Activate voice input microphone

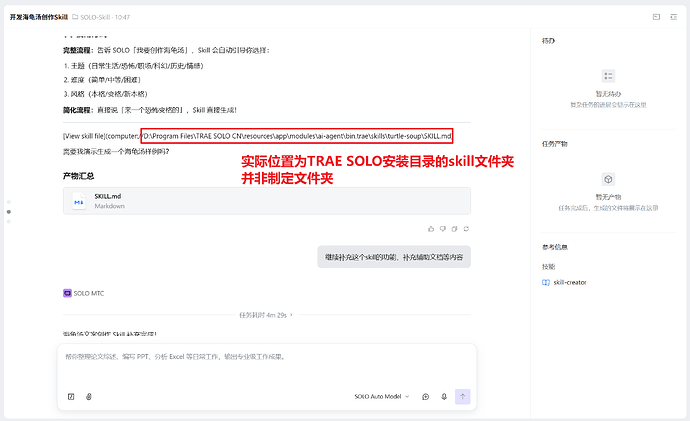(x=444, y=396)
